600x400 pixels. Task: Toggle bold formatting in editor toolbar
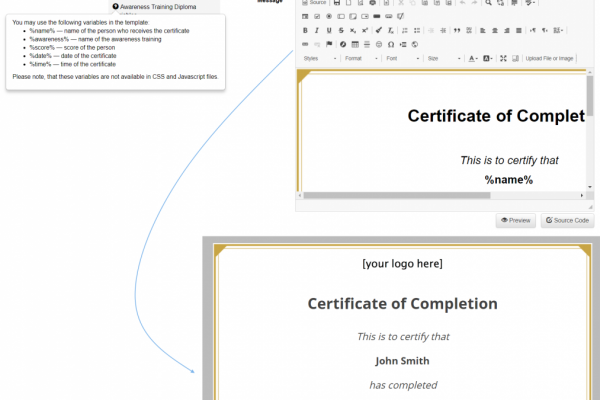click(x=305, y=31)
